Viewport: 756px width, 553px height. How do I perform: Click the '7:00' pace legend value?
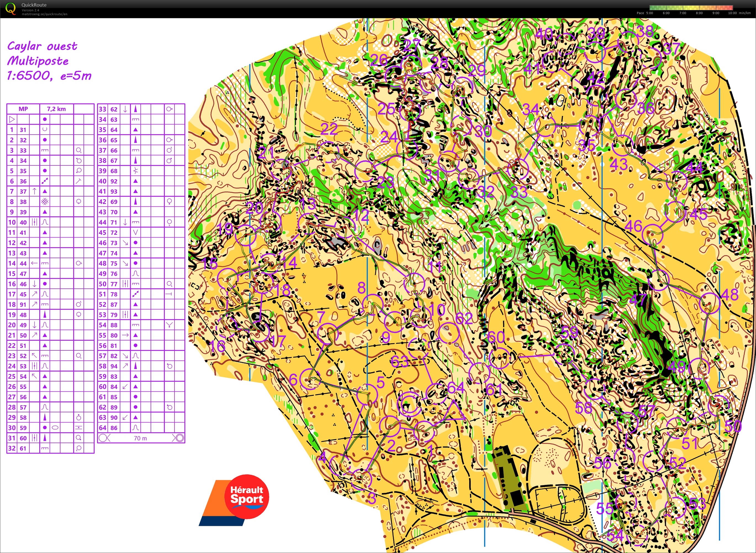(683, 13)
